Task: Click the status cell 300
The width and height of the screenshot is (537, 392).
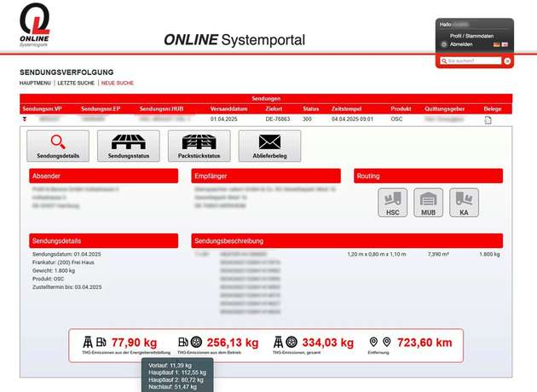Action: (307, 119)
